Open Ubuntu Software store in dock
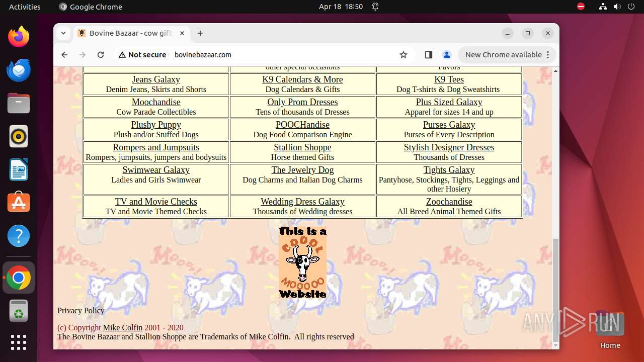644x362 pixels. pyautogui.click(x=19, y=203)
